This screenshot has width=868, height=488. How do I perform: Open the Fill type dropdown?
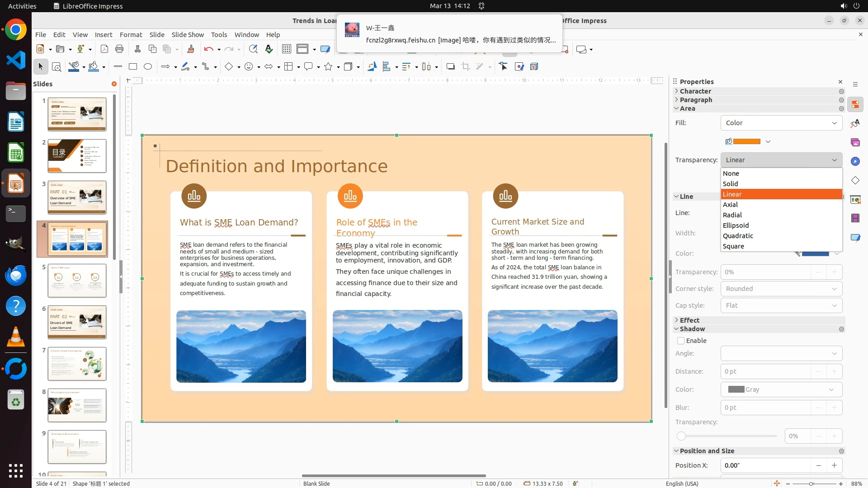tap(781, 123)
